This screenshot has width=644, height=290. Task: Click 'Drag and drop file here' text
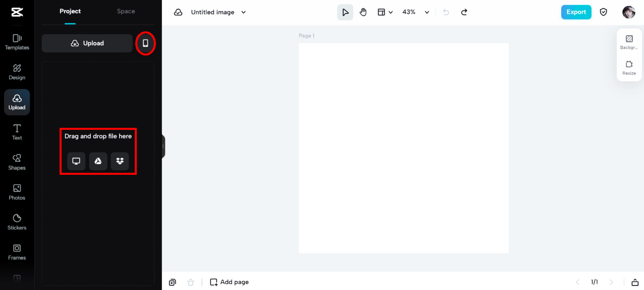[x=98, y=136]
